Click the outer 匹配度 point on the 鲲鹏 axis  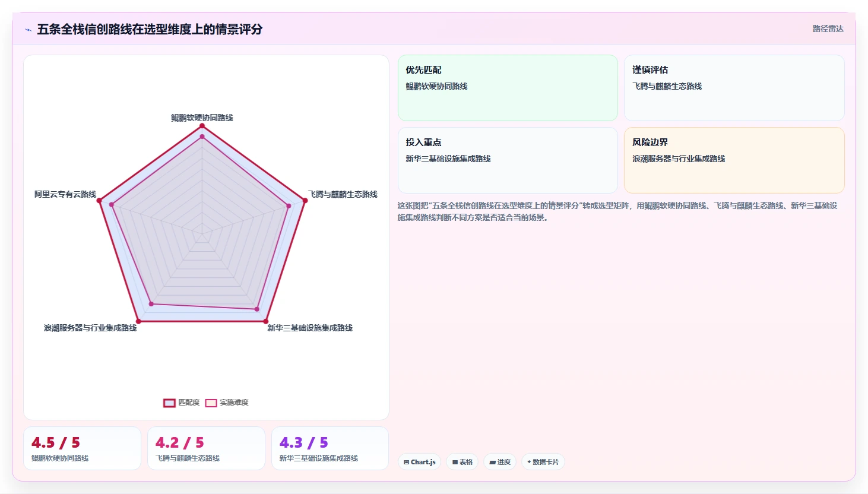click(x=202, y=126)
